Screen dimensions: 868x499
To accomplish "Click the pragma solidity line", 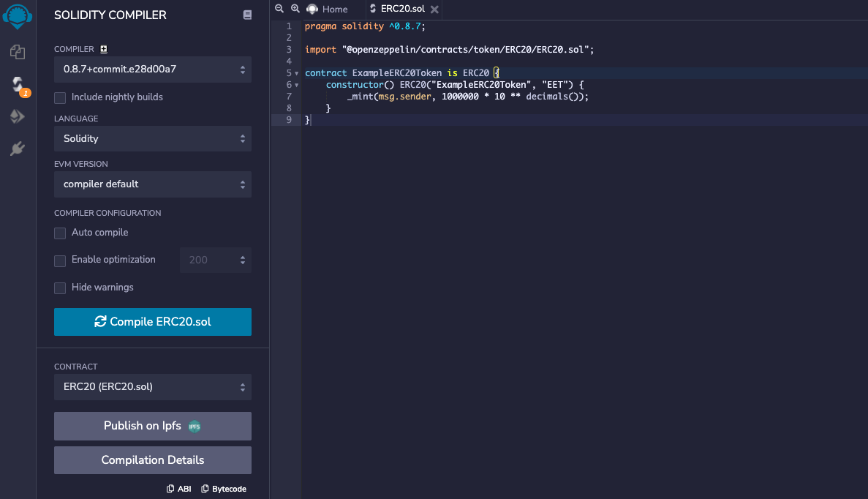I will [365, 26].
